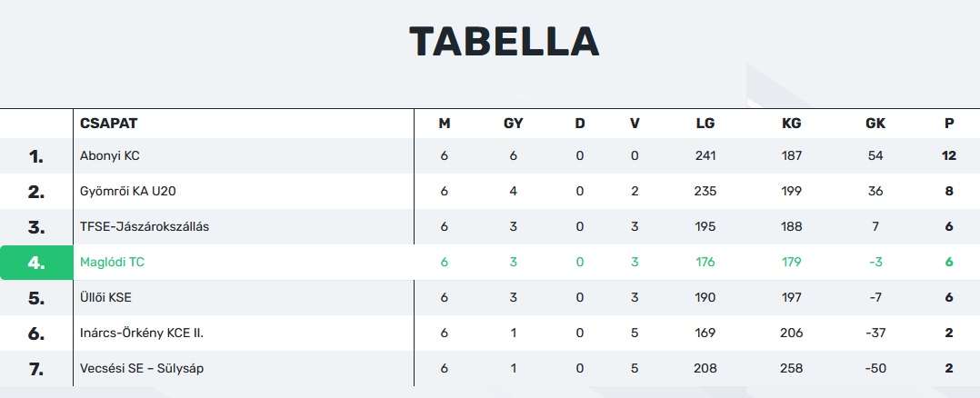Click the GK goal difference header
The width and height of the screenshot is (980, 398).
click(875, 124)
